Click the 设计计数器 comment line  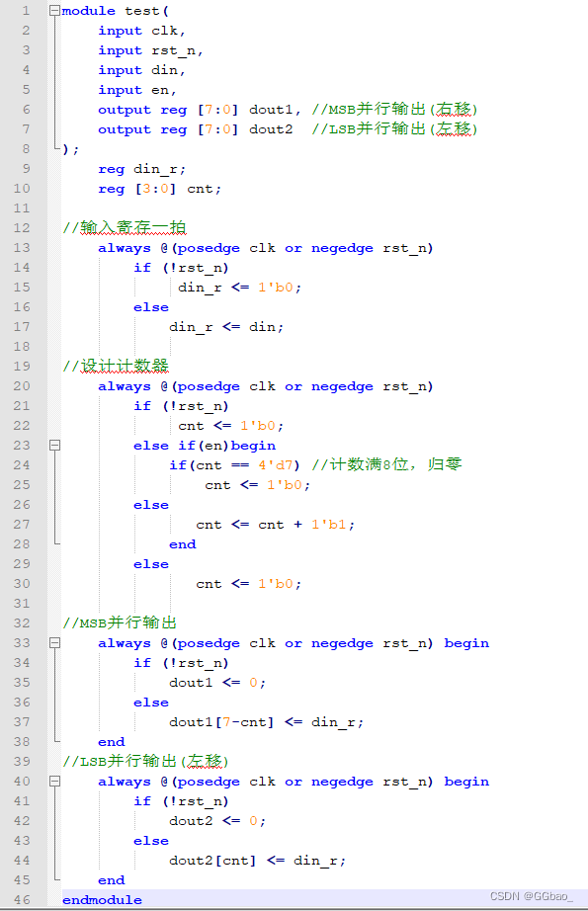point(116,366)
